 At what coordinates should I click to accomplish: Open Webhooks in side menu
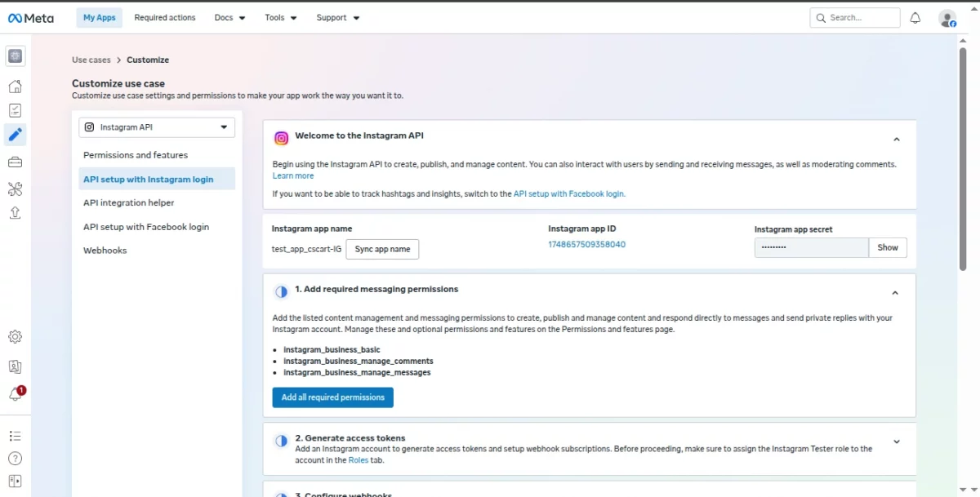(x=105, y=251)
